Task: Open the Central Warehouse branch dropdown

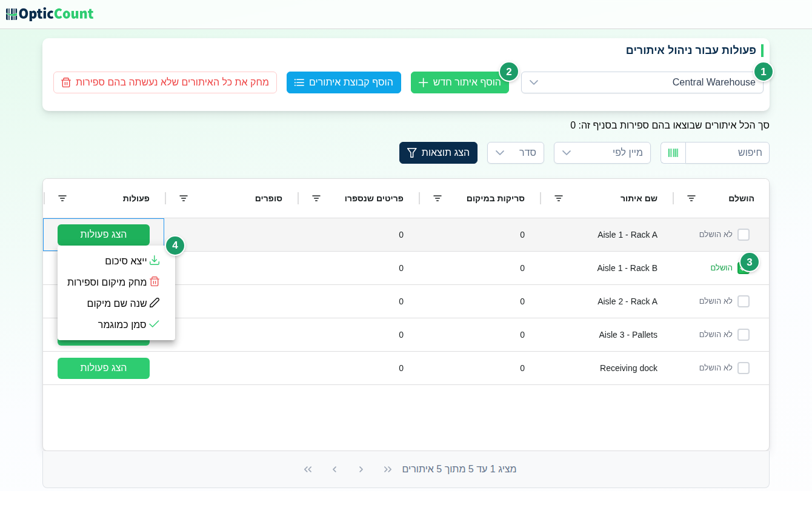Action: coord(642,82)
